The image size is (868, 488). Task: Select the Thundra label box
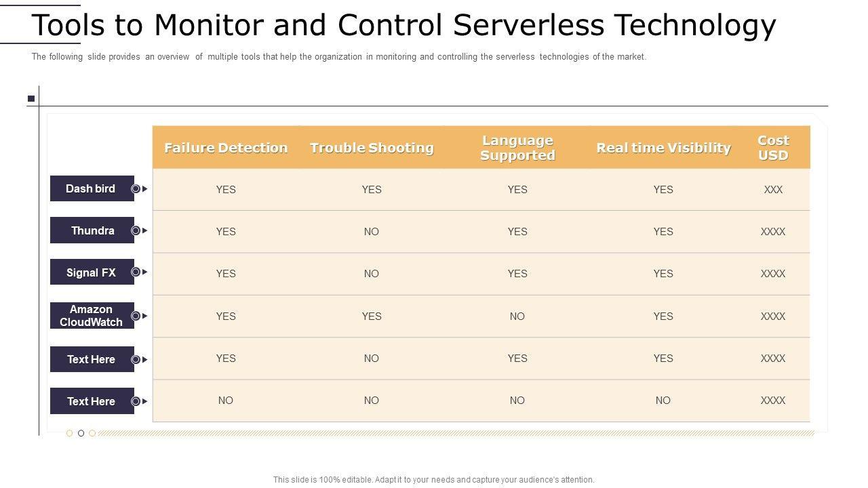[92, 230]
